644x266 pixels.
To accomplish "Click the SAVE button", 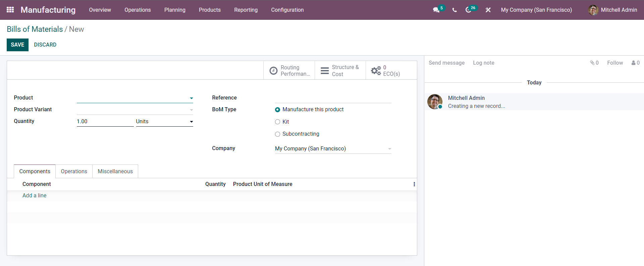I will coord(17,45).
